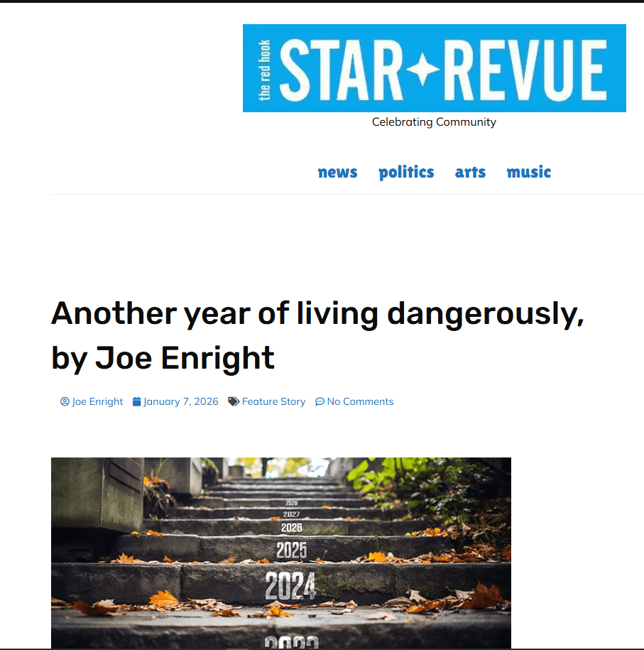Click the comment bubble icon
The image size is (644, 650).
(x=320, y=401)
